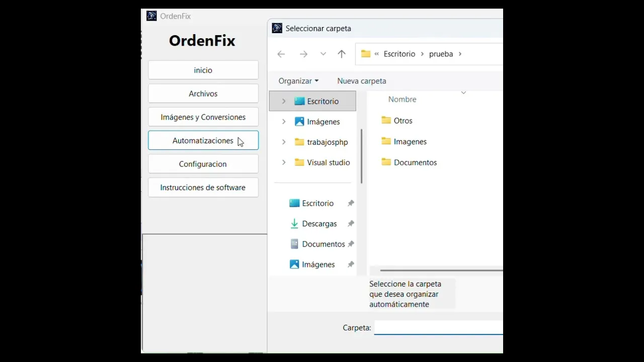Click the navigation pane vertical scrollbar
Screen dimensions: 644x362
click(x=362, y=156)
